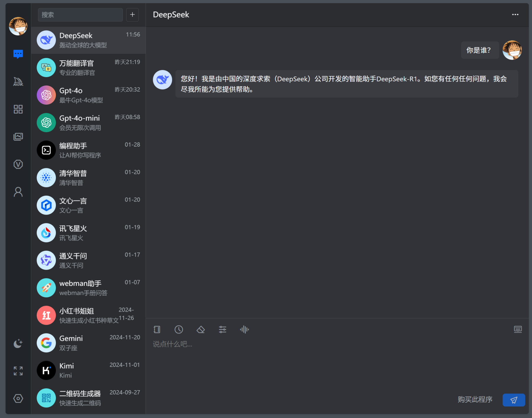The width and height of the screenshot is (532, 418).
Task: Open the apps grid sidebar icon
Action: [x=18, y=109]
